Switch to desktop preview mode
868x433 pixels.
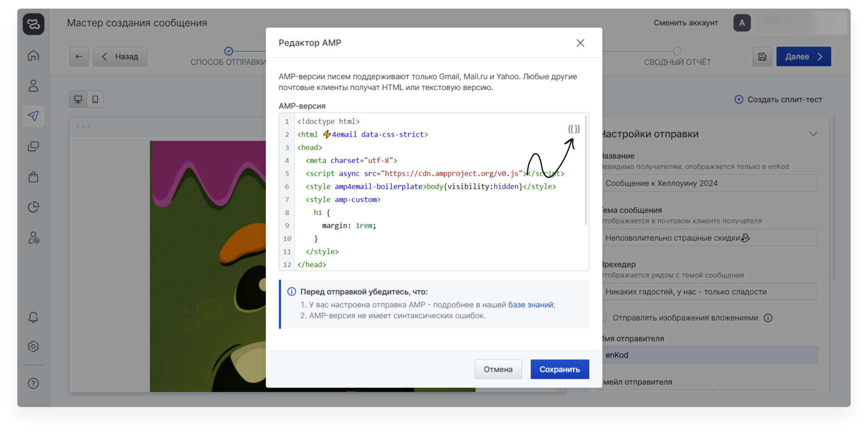click(78, 99)
